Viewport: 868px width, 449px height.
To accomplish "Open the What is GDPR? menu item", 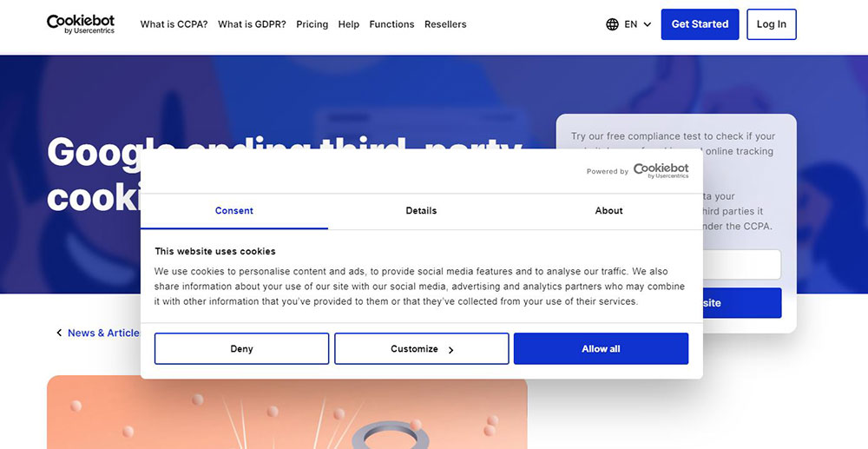I will coord(252,24).
